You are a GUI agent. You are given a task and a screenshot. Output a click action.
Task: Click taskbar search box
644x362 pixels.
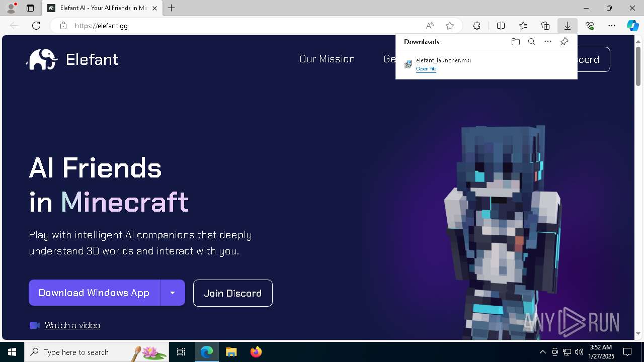(x=97, y=352)
